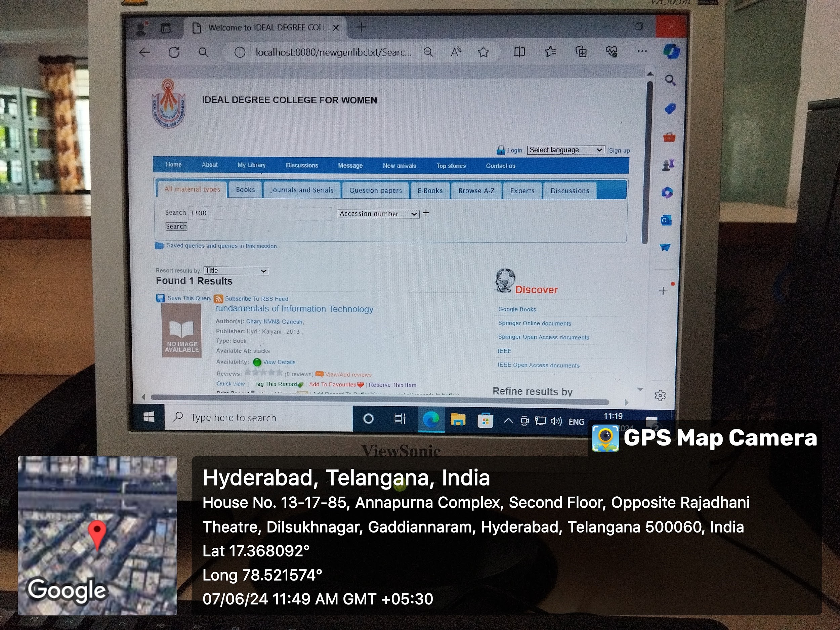Open the About menu item
The image size is (840, 630).
[x=210, y=165]
